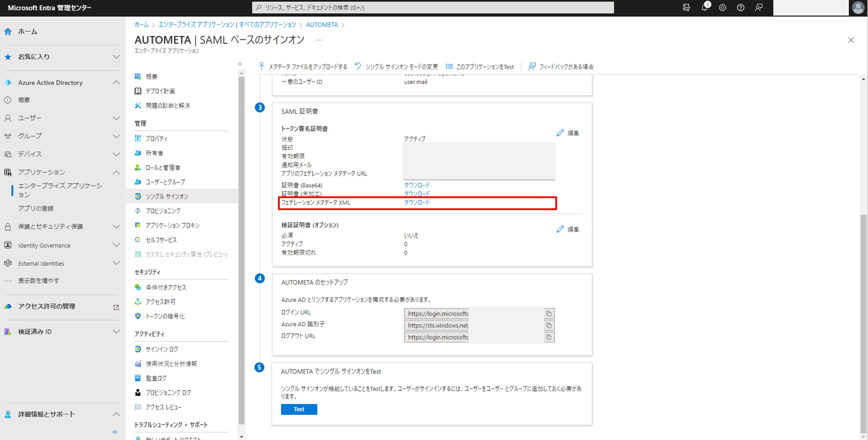Download 証明書 (未加工)
The image size is (868, 440).
[417, 194]
